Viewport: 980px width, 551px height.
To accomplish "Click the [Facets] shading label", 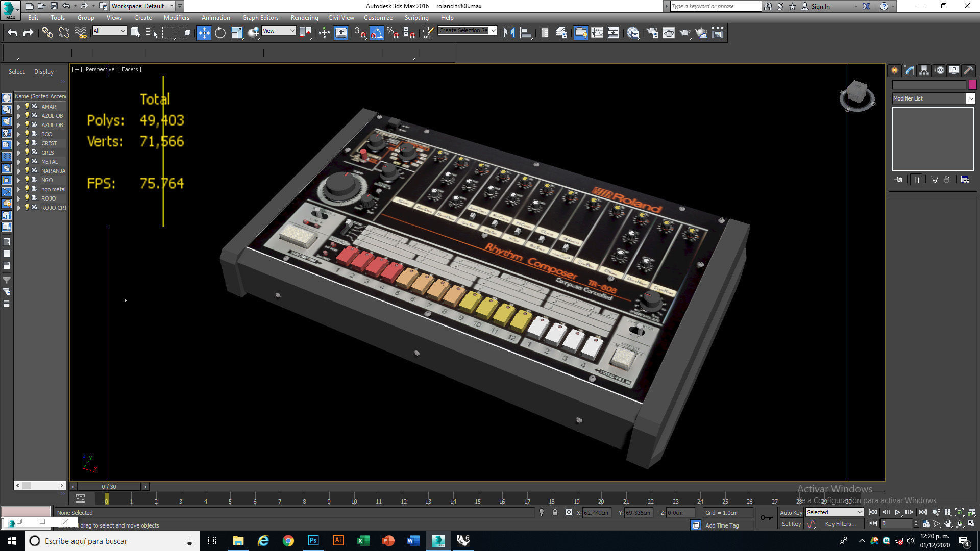I will pyautogui.click(x=130, y=69).
